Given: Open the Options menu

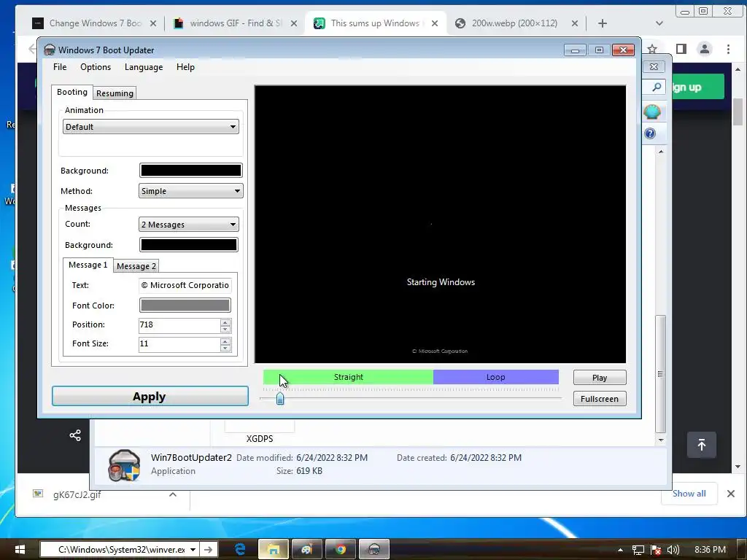Looking at the screenshot, I should (96, 67).
